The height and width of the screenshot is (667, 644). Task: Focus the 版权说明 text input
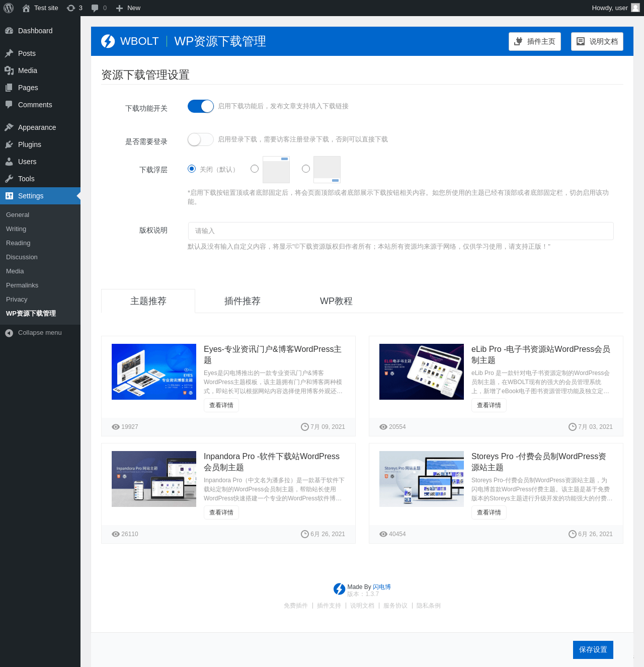[x=401, y=231]
